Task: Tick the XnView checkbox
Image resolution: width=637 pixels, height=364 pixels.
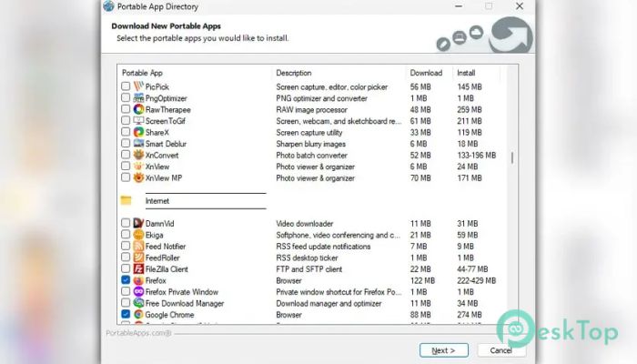Action: click(x=126, y=166)
